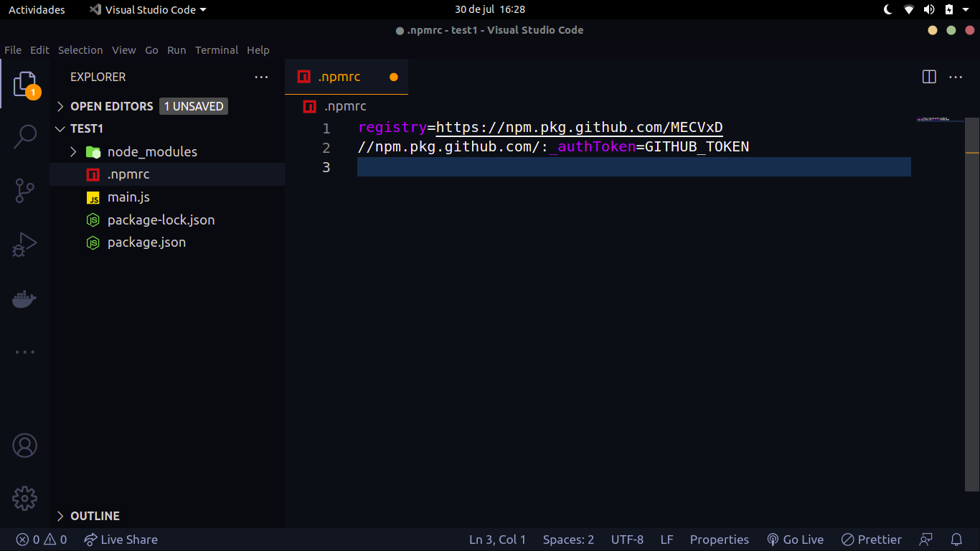Open the File menu
980x551 pixels.
pos(13,50)
